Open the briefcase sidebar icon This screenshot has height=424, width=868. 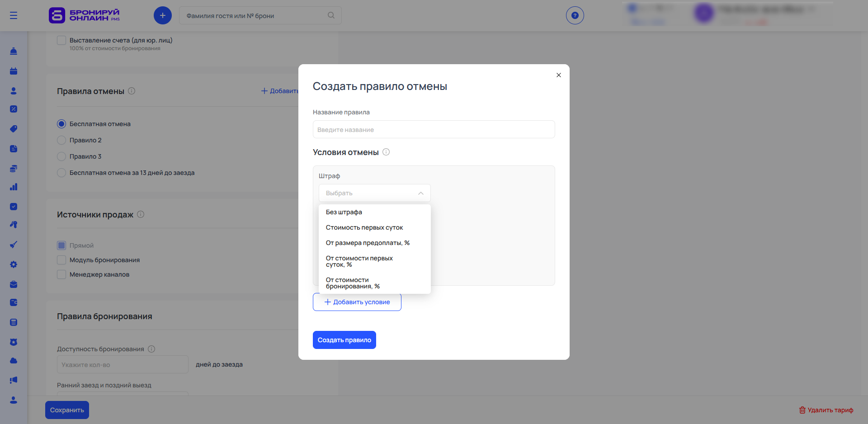pyautogui.click(x=14, y=284)
